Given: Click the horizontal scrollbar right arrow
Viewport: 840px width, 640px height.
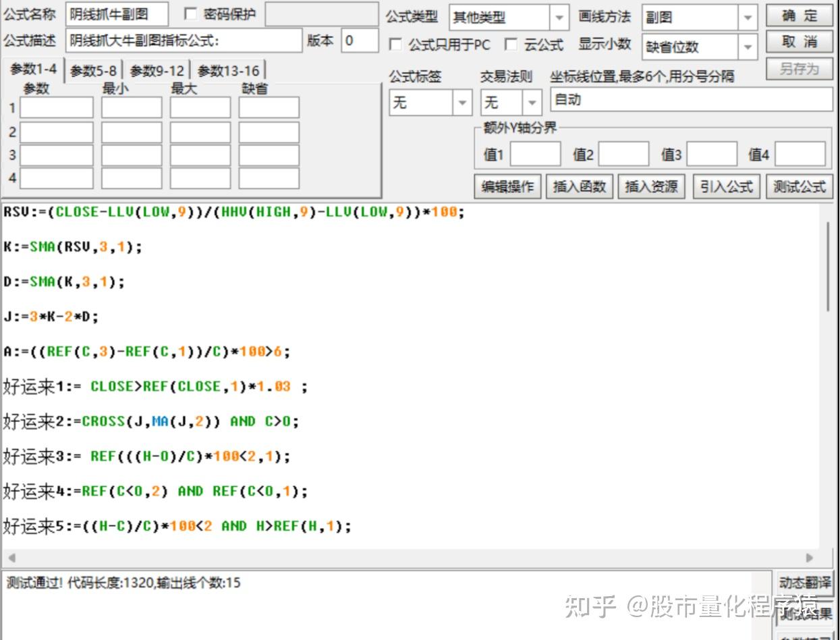Looking at the screenshot, I should pyautogui.click(x=810, y=558).
